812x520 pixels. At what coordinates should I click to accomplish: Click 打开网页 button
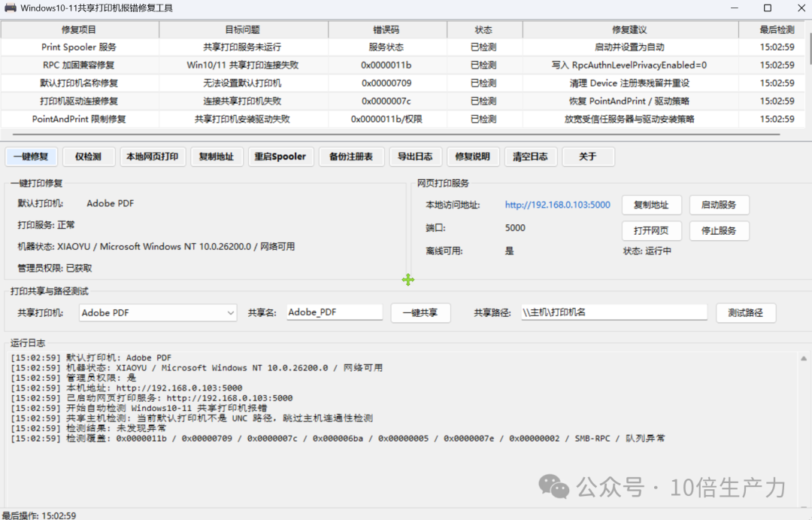(651, 231)
